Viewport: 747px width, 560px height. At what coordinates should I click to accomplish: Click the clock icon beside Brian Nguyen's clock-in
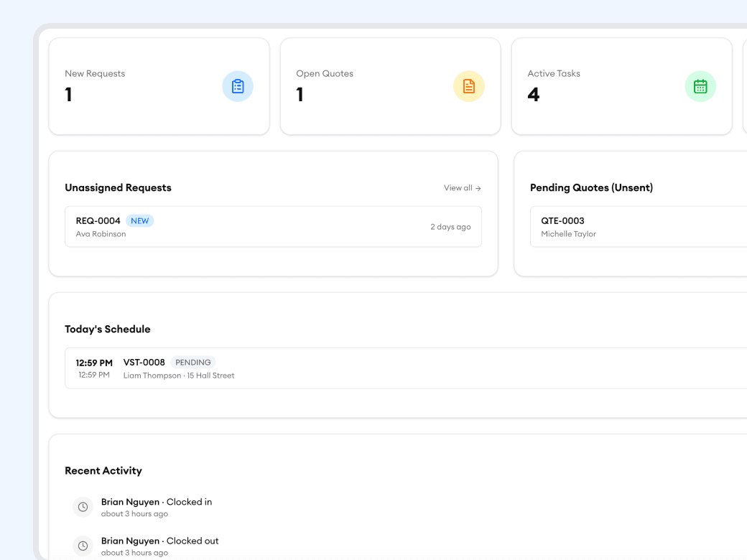pyautogui.click(x=83, y=506)
